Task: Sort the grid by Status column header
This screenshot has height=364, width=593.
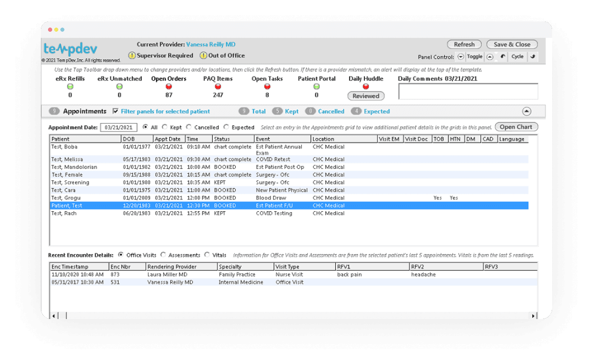Action: [x=233, y=139]
